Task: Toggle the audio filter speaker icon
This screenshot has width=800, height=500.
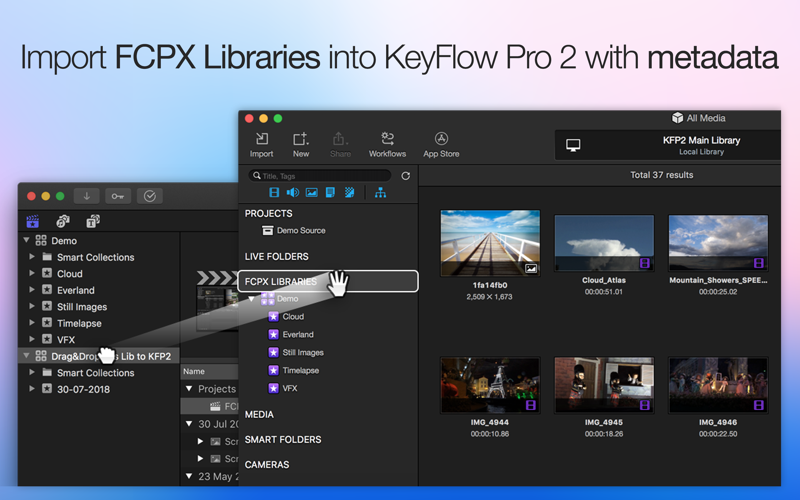Action: point(293,192)
